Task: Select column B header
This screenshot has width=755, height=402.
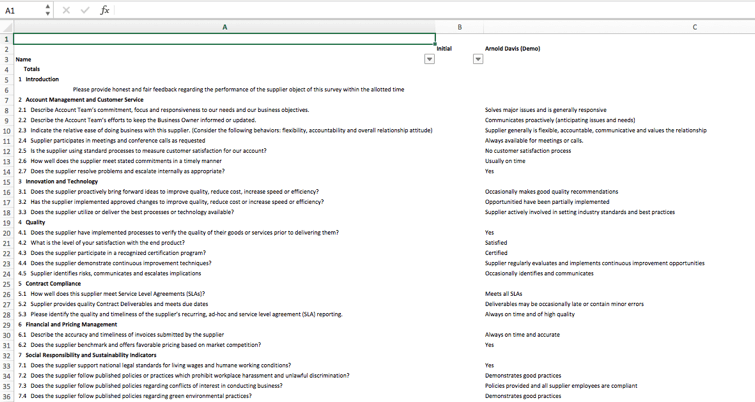Action: click(x=459, y=27)
